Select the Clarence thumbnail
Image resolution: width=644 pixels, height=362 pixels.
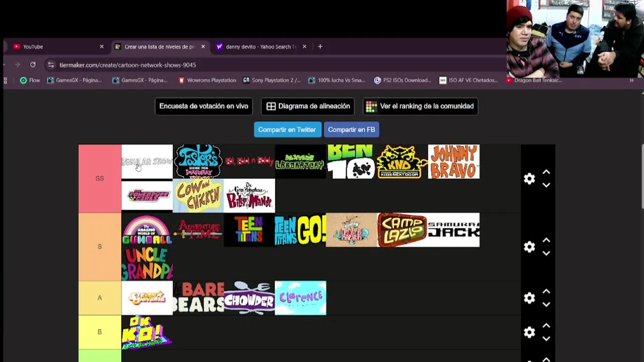(x=300, y=298)
